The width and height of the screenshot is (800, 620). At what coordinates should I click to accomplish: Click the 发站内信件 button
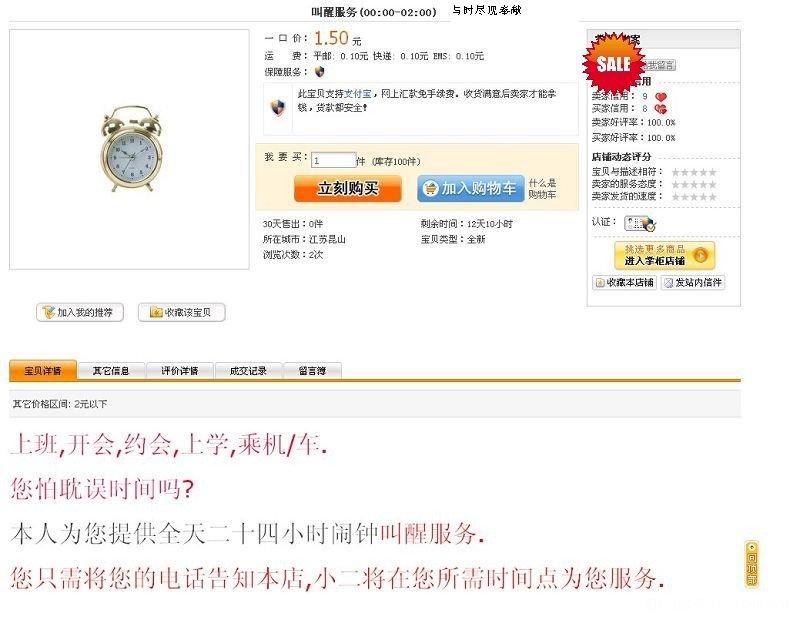[693, 282]
